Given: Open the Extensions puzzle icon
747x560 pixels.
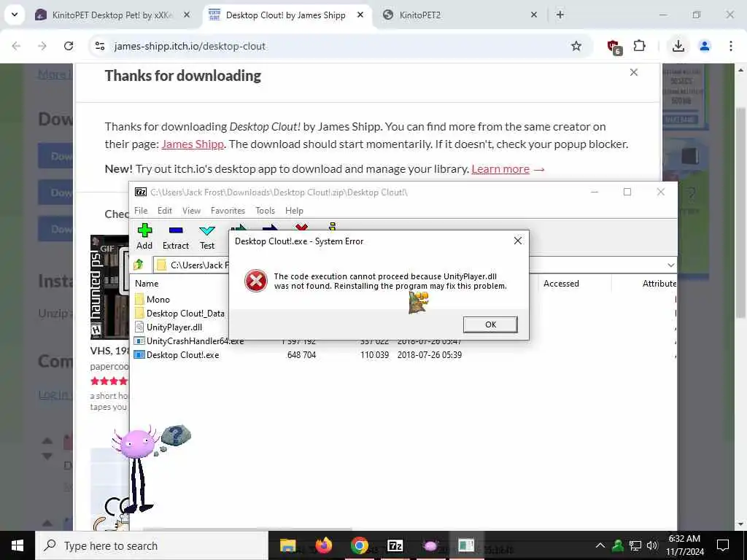Looking at the screenshot, I should point(639,46).
